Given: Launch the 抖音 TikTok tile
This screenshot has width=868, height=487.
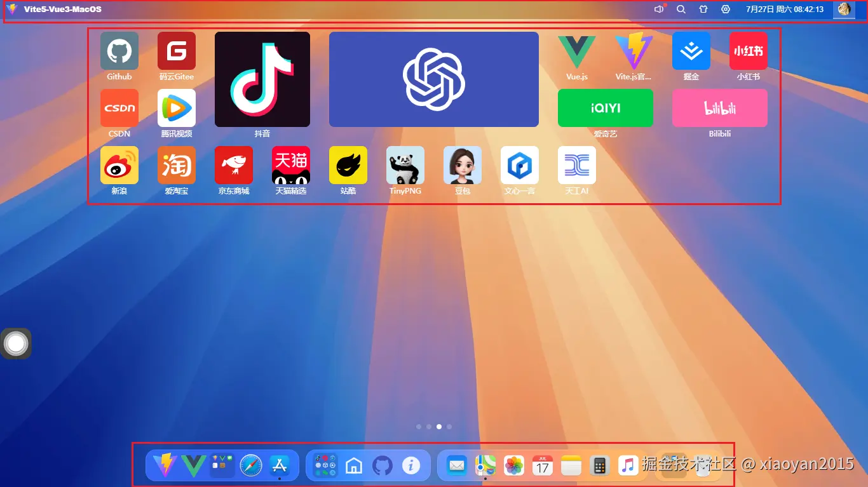Looking at the screenshot, I should 262,79.
